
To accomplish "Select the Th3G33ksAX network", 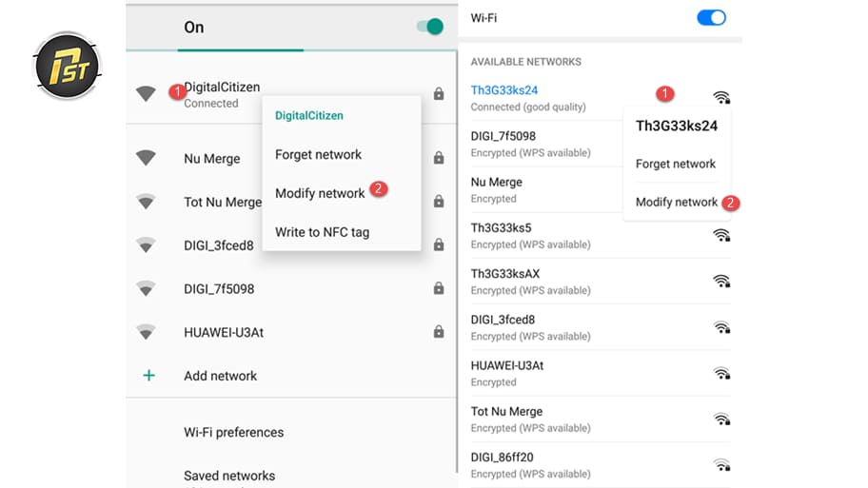I will coord(504,274).
